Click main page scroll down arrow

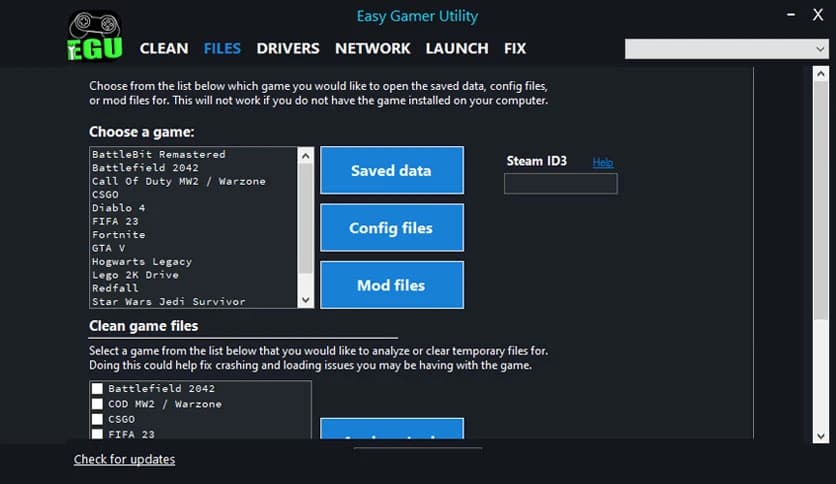[821, 436]
